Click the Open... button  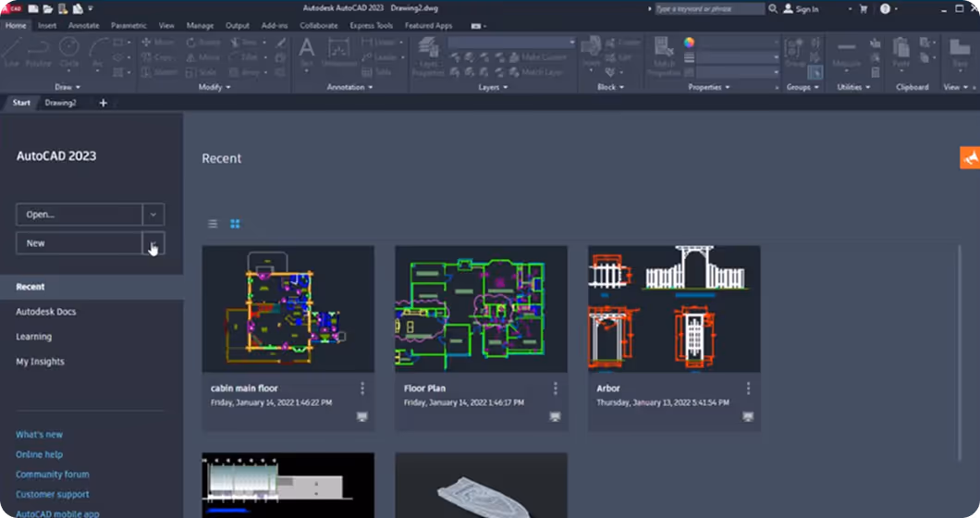coord(80,214)
